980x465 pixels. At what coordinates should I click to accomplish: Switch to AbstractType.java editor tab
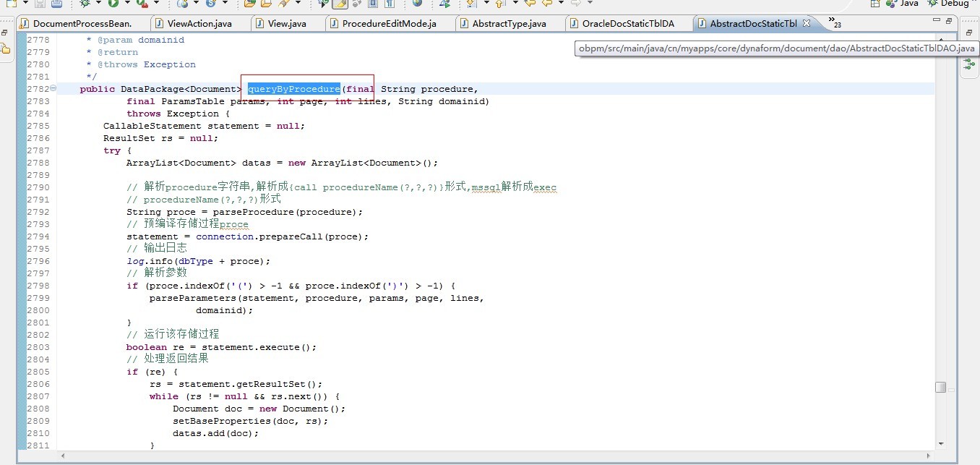tap(509, 23)
